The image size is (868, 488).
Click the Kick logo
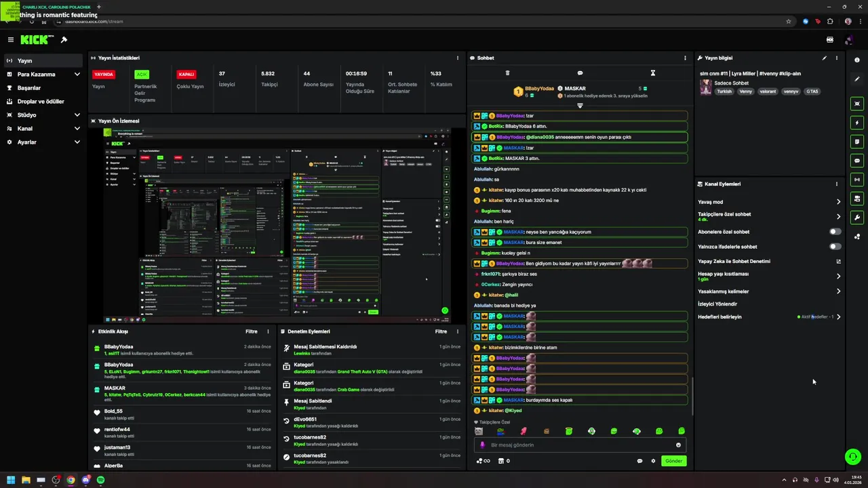[x=37, y=40]
